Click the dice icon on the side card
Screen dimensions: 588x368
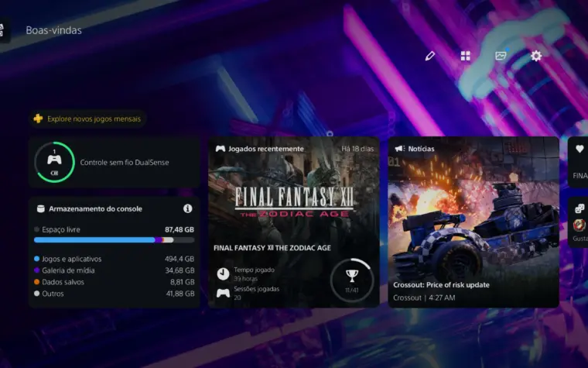click(579, 208)
